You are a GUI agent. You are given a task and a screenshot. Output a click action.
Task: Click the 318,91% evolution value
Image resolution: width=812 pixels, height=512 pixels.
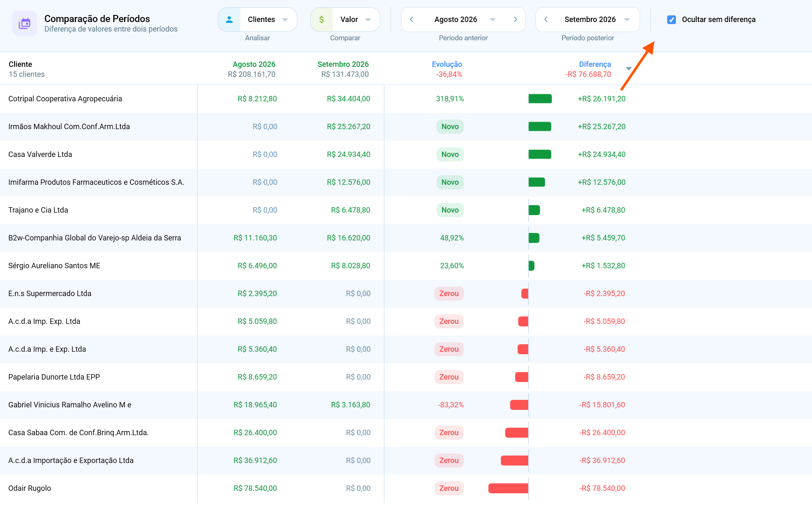pyautogui.click(x=450, y=99)
